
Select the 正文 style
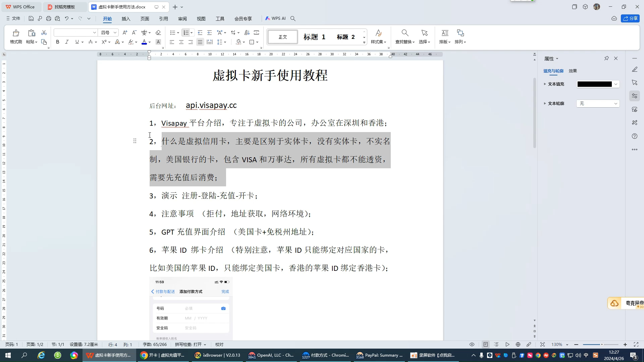point(283,37)
